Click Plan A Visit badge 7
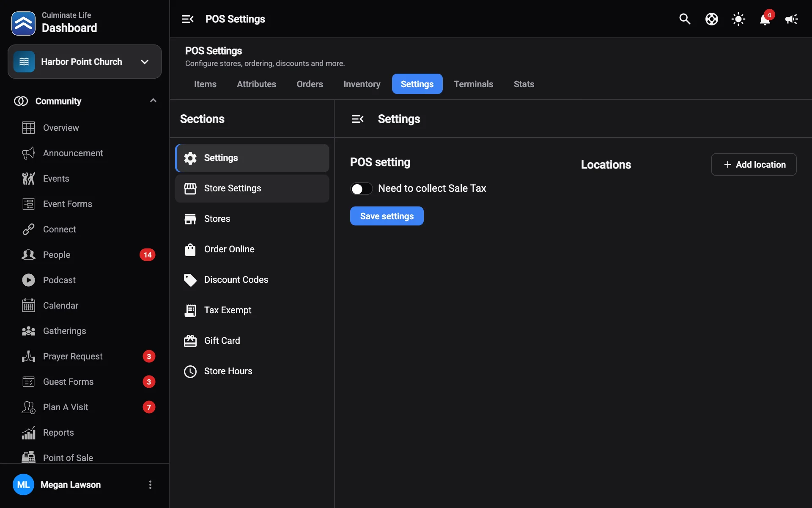Viewport: 812px width, 508px height. pos(149,407)
